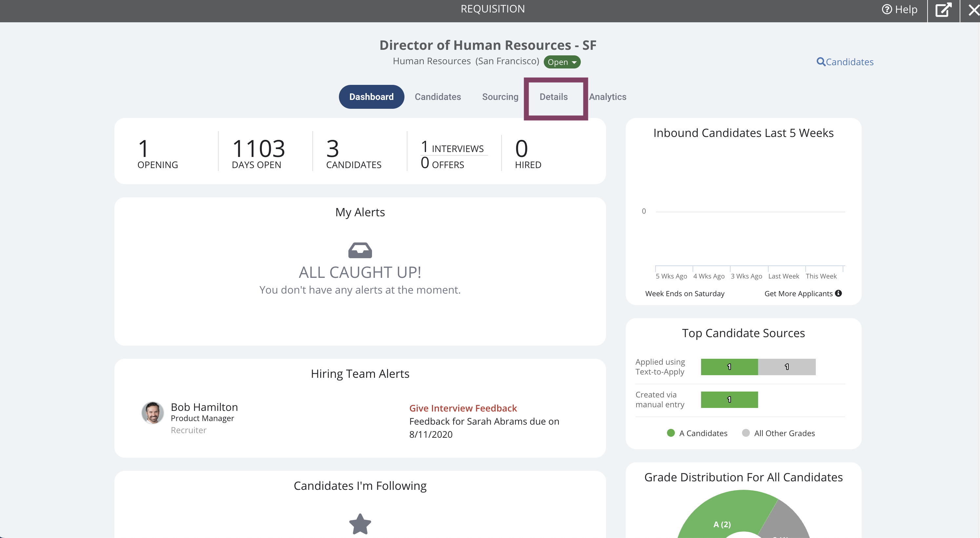The height and width of the screenshot is (538, 980).
Task: Click Bob Hamilton's avatar photo
Action: 152,413
